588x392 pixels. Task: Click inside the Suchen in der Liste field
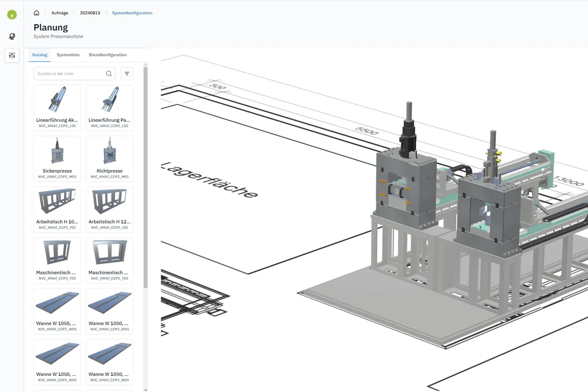click(x=69, y=73)
